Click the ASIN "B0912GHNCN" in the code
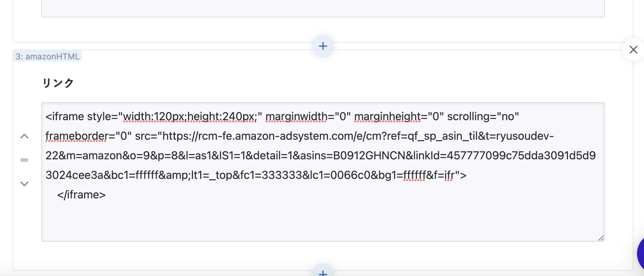The width and height of the screenshot is (644, 276). tap(369, 155)
